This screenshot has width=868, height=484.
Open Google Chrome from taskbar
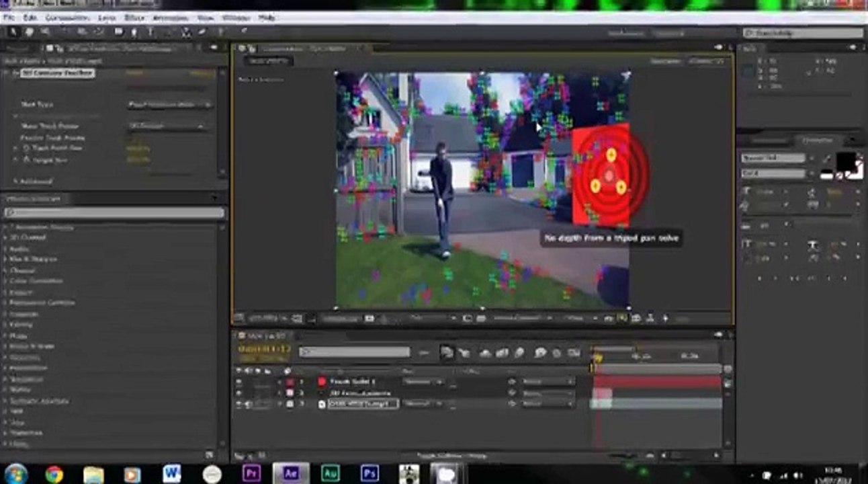coord(54,474)
